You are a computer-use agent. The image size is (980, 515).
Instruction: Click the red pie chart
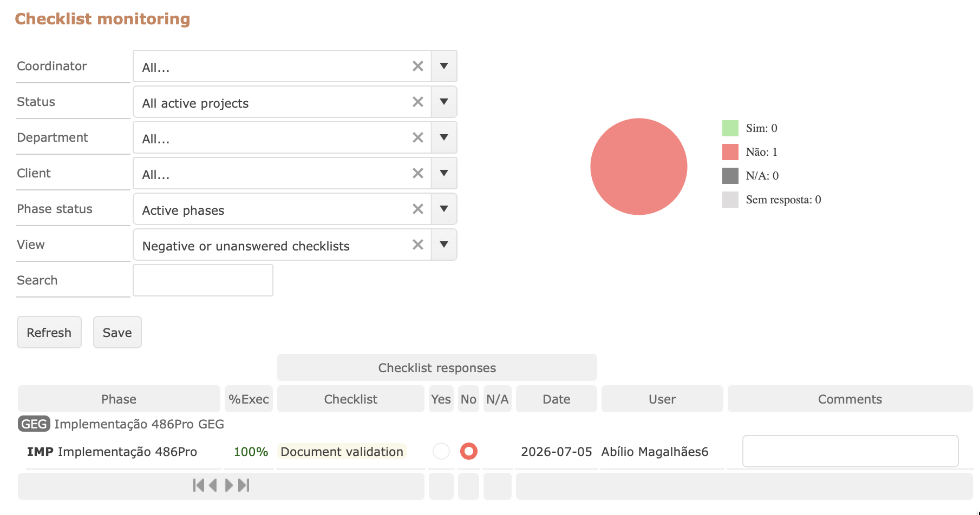(x=639, y=167)
